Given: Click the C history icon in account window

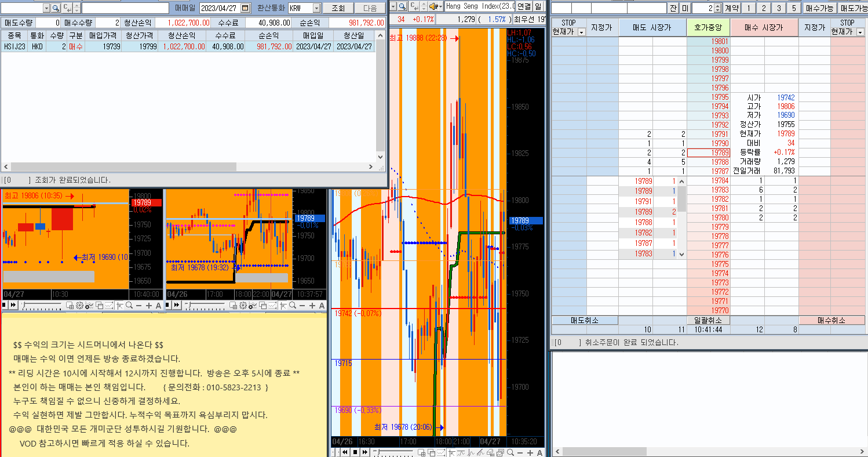Looking at the screenshot, I should point(67,8).
